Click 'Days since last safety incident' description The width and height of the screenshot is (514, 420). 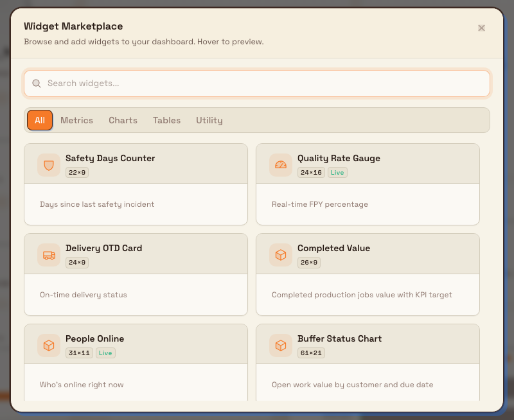coord(97,204)
